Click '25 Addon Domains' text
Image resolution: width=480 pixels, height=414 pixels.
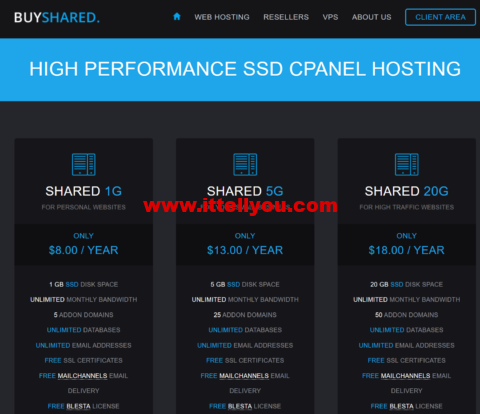coord(245,315)
